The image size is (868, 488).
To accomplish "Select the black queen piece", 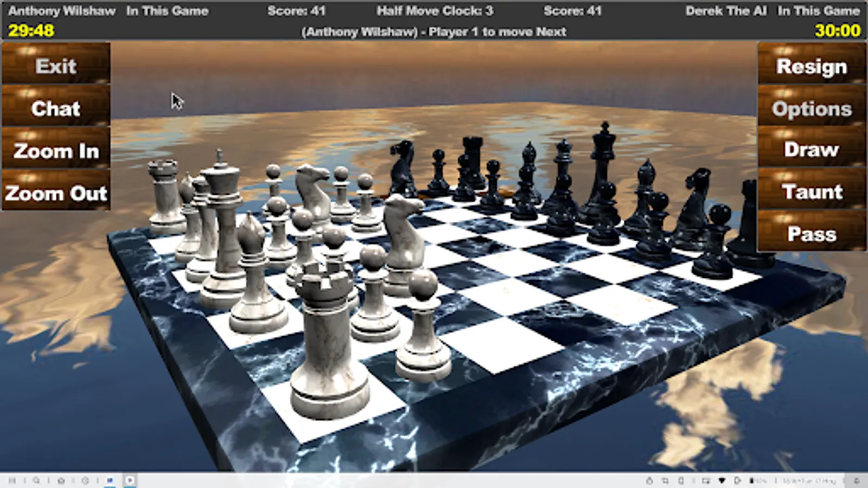I will point(562,179).
